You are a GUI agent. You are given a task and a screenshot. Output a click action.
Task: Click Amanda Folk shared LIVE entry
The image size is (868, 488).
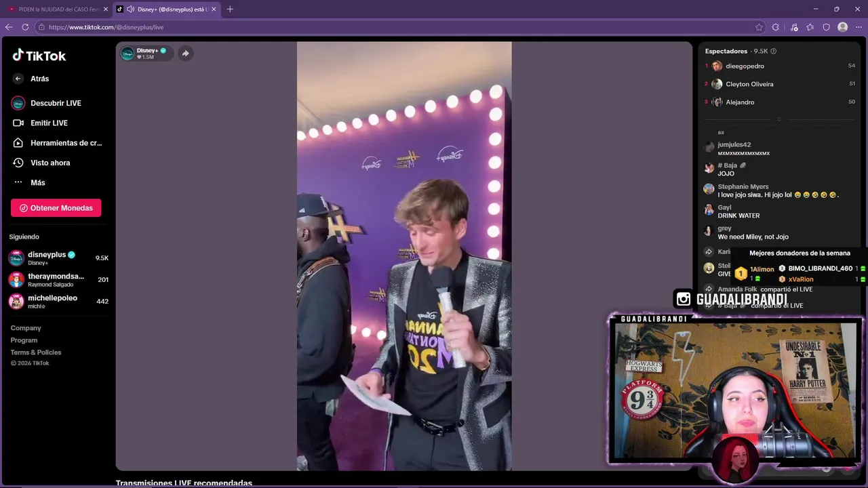[x=764, y=289]
